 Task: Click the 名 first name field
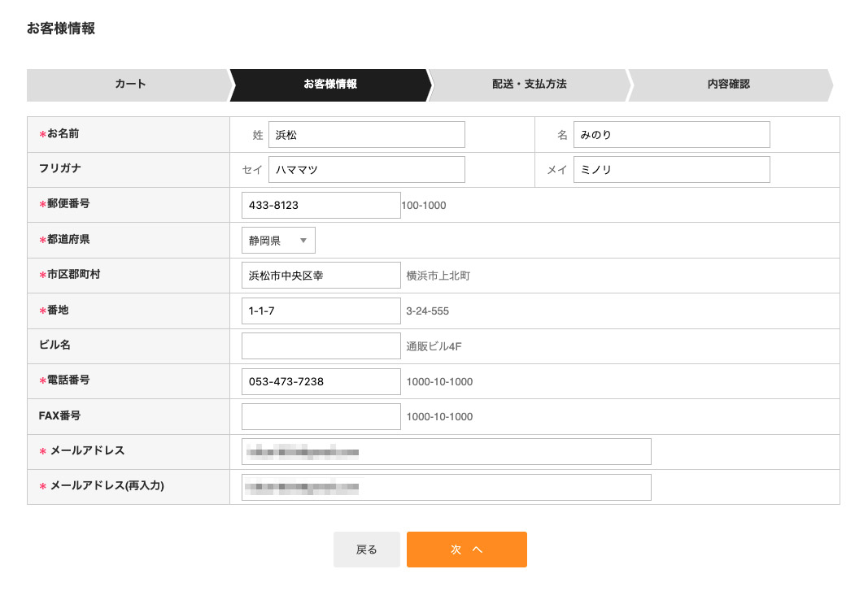click(671, 135)
